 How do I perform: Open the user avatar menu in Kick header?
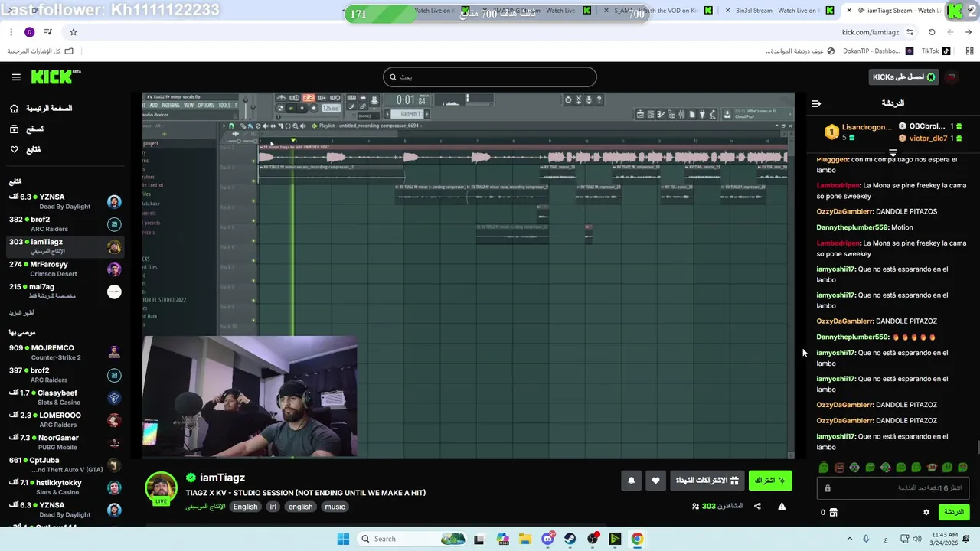coord(952,77)
